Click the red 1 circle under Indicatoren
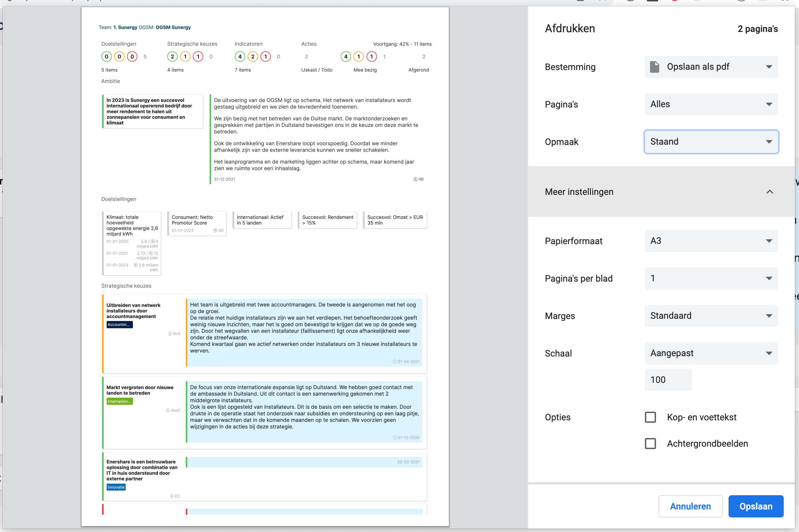Viewport: 799px width, 532px height. tap(266, 57)
